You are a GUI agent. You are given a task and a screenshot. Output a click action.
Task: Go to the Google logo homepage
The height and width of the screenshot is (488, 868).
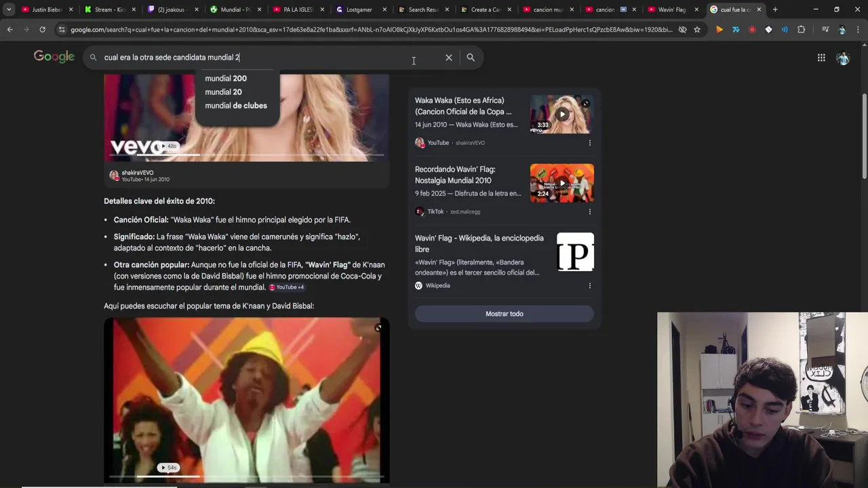[54, 57]
